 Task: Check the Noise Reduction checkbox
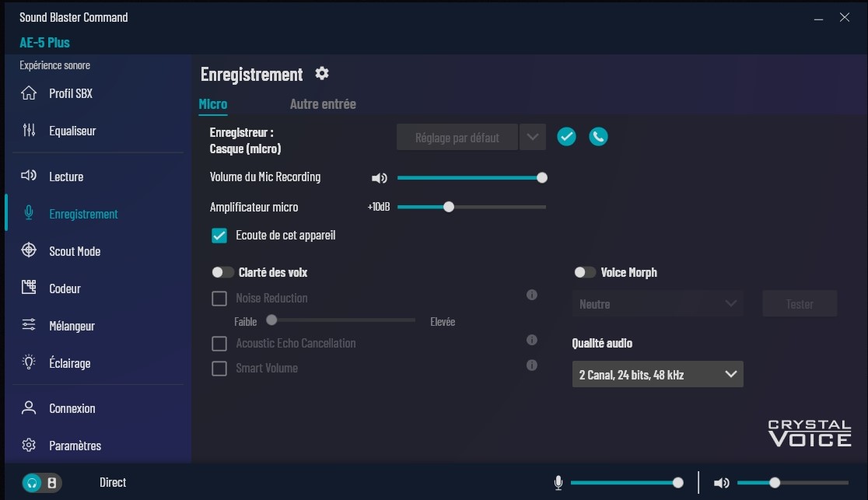pos(219,299)
